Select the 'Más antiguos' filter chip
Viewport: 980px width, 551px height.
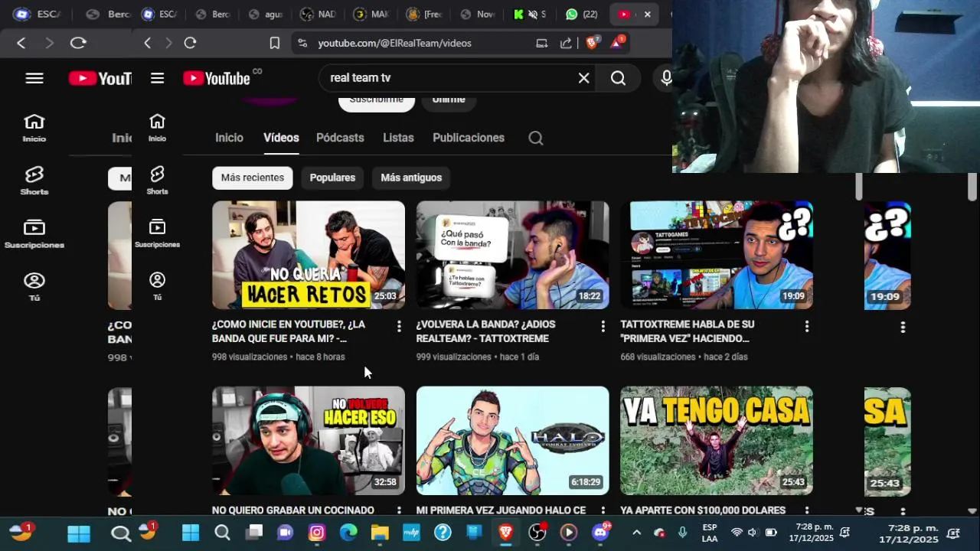pos(411,178)
